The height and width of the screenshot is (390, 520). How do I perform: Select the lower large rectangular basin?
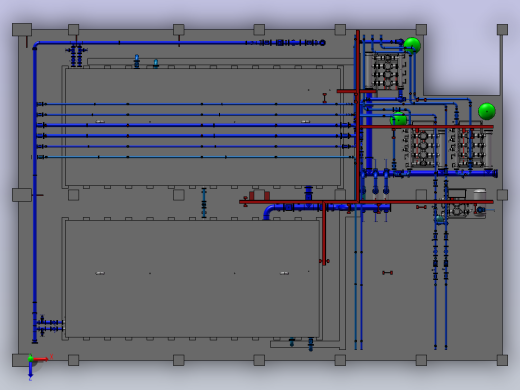[192, 279]
